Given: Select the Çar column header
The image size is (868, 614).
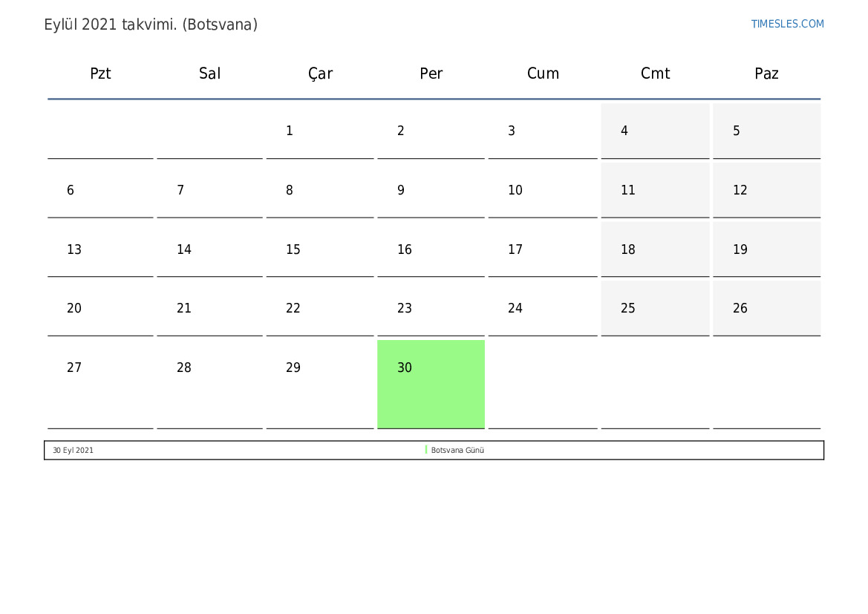Looking at the screenshot, I should click(x=320, y=74).
